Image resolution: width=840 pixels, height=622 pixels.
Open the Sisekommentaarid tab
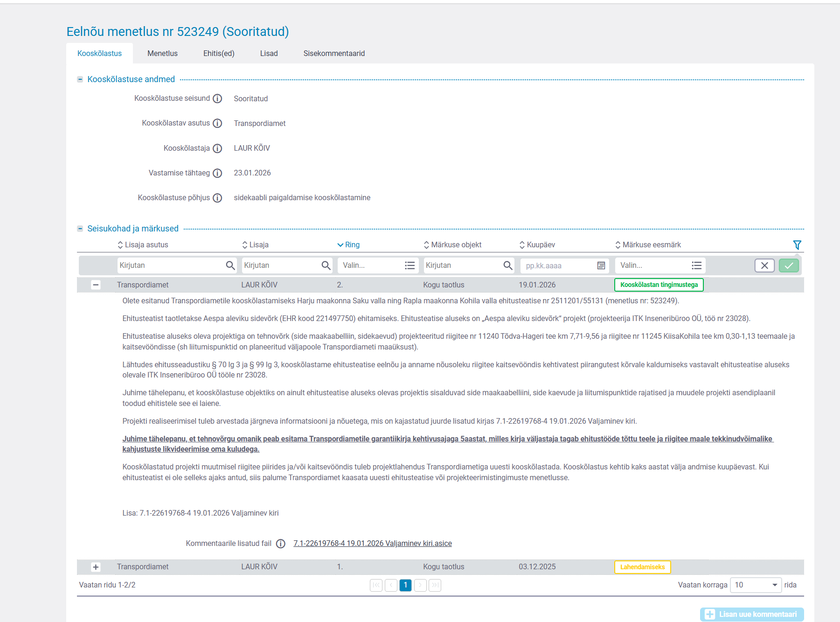point(334,54)
